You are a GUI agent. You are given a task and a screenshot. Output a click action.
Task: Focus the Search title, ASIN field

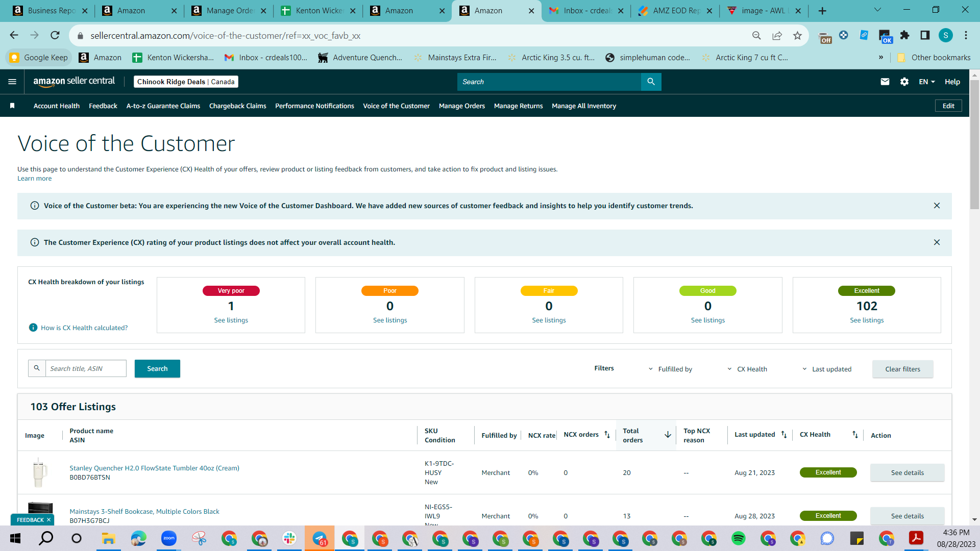click(86, 368)
